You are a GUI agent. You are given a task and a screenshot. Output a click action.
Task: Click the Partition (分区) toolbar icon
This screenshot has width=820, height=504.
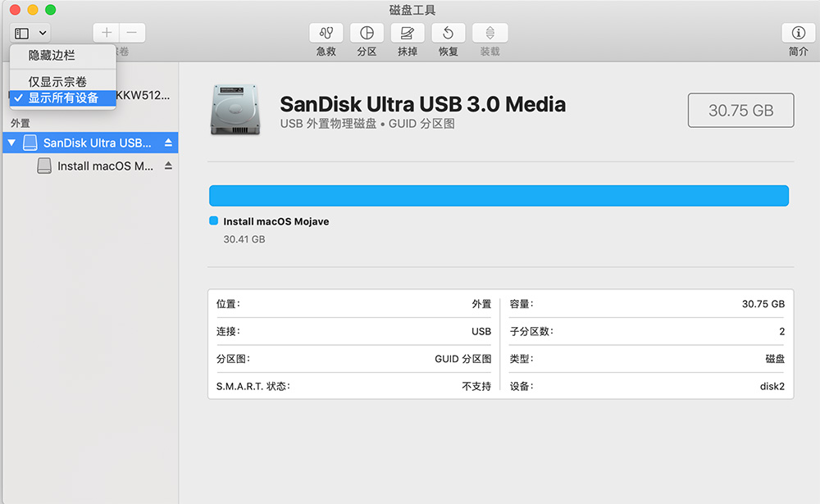(367, 33)
